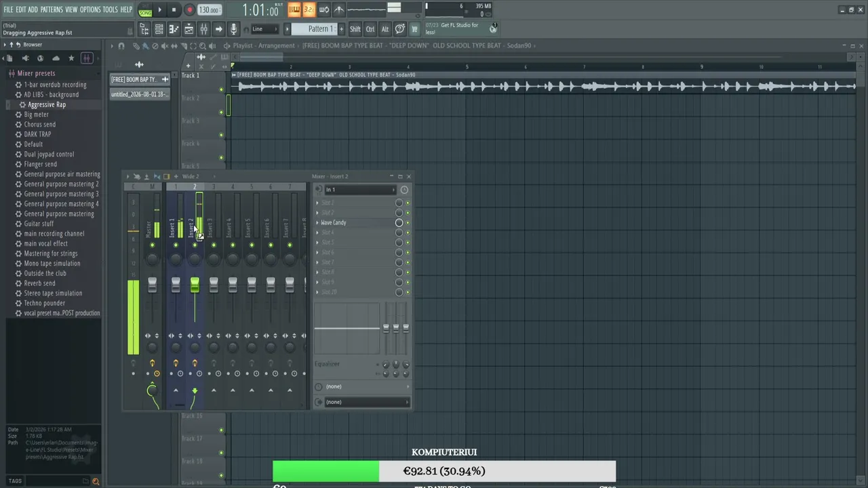868x488 pixels.
Task: Mute the Master mixer track
Action: click(x=152, y=245)
